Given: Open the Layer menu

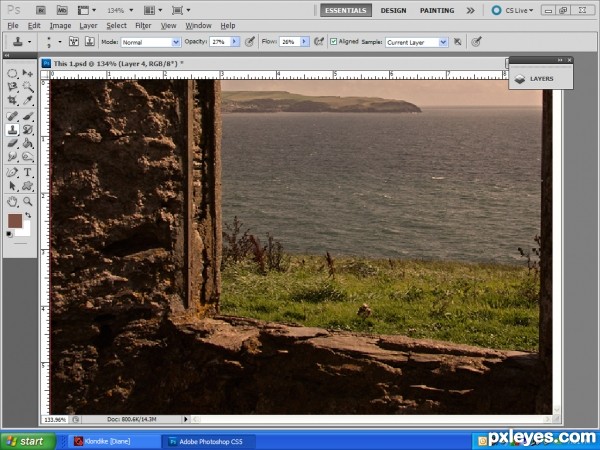Looking at the screenshot, I should [x=88, y=26].
